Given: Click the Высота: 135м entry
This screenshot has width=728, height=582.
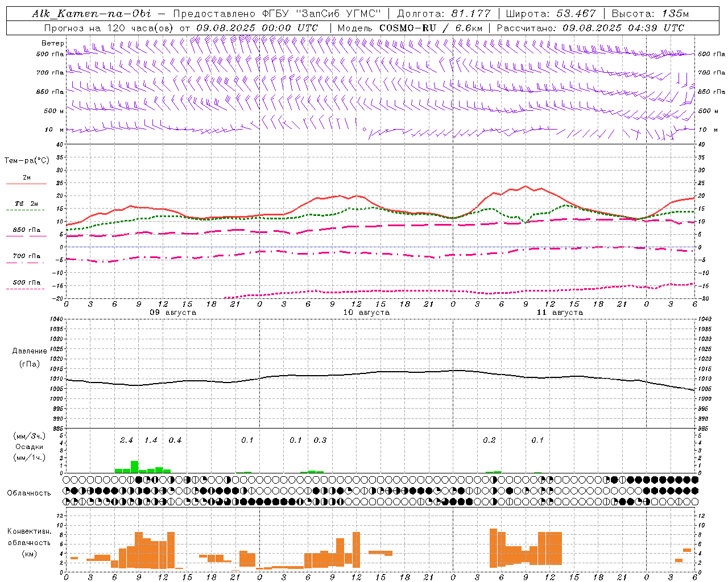Looking at the screenshot, I should click(650, 14).
